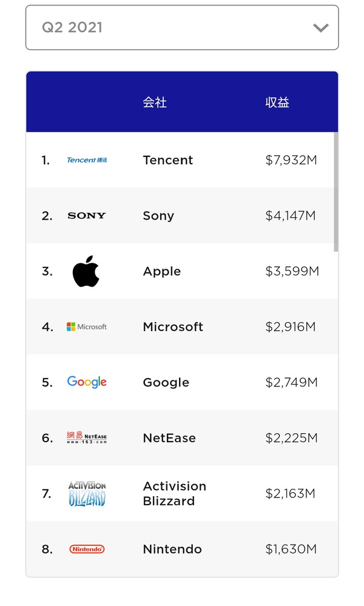Click the table's vertical scrollbar thumb

pyautogui.click(x=336, y=192)
